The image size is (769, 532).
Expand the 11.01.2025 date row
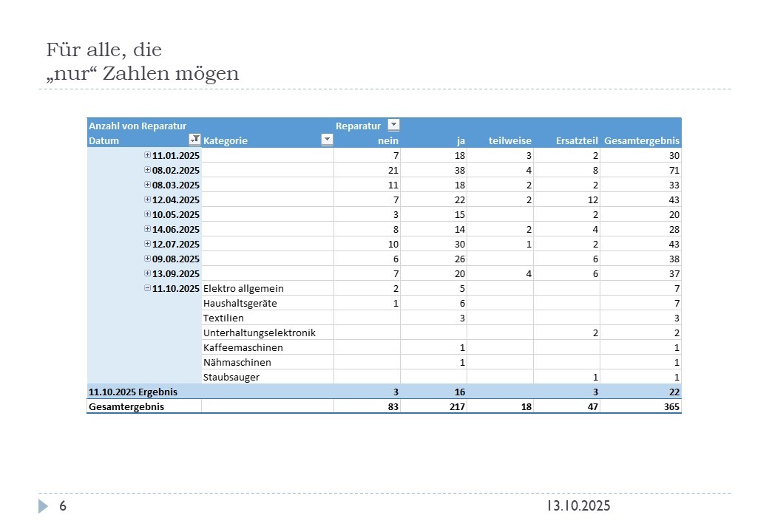click(x=148, y=155)
